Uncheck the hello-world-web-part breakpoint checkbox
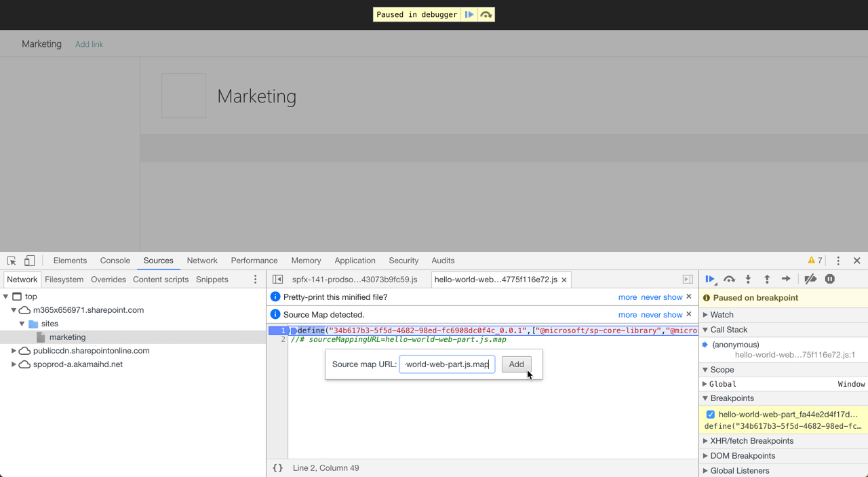Screen dimensions: 868x477 [710, 415]
